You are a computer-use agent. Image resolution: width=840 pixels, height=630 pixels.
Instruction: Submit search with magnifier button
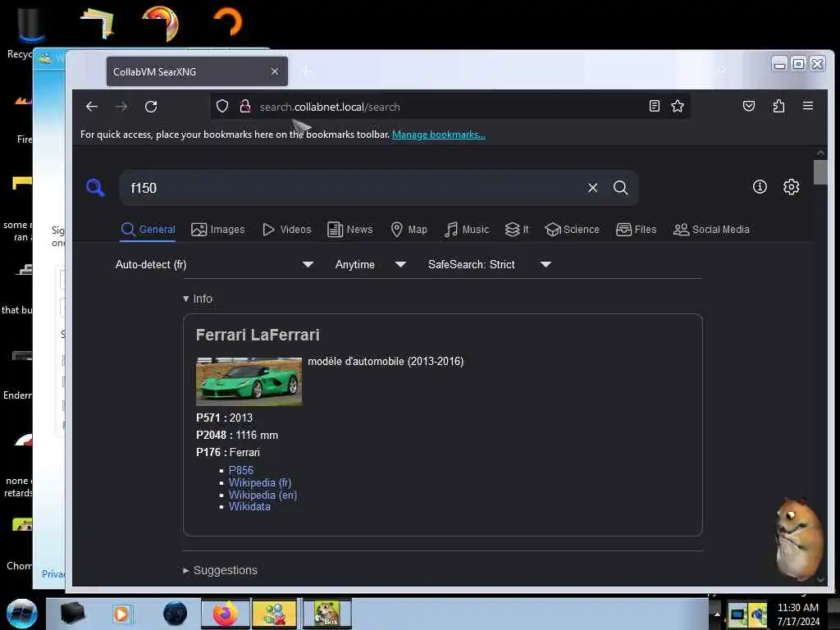[620, 188]
